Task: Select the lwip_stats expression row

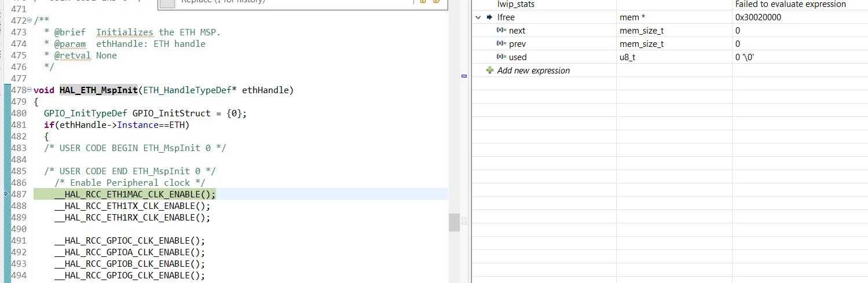Action: point(670,5)
